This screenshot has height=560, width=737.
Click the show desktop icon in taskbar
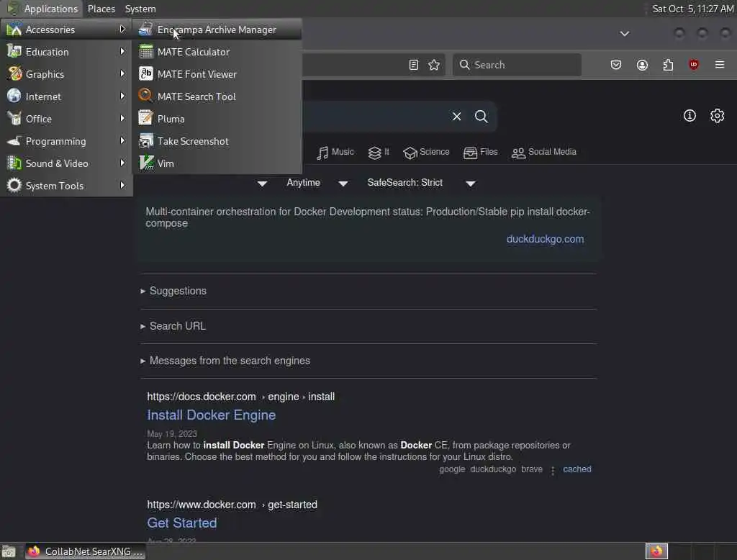pyautogui.click(x=9, y=551)
